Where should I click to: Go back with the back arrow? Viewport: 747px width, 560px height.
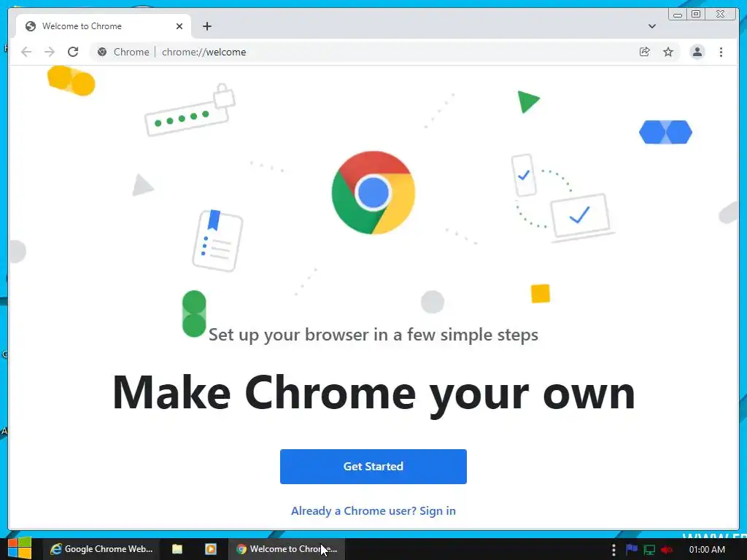click(26, 52)
